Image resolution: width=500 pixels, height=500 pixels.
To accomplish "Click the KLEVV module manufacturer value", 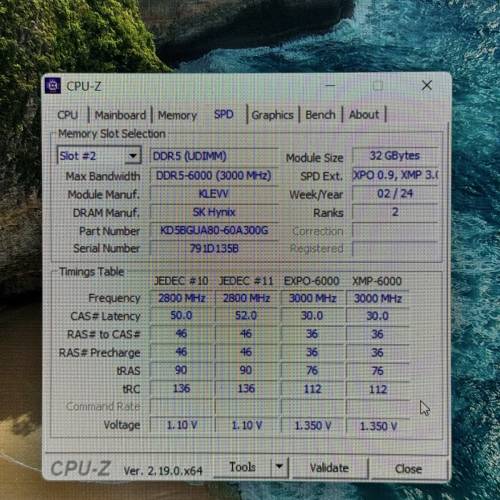I will tap(213, 194).
